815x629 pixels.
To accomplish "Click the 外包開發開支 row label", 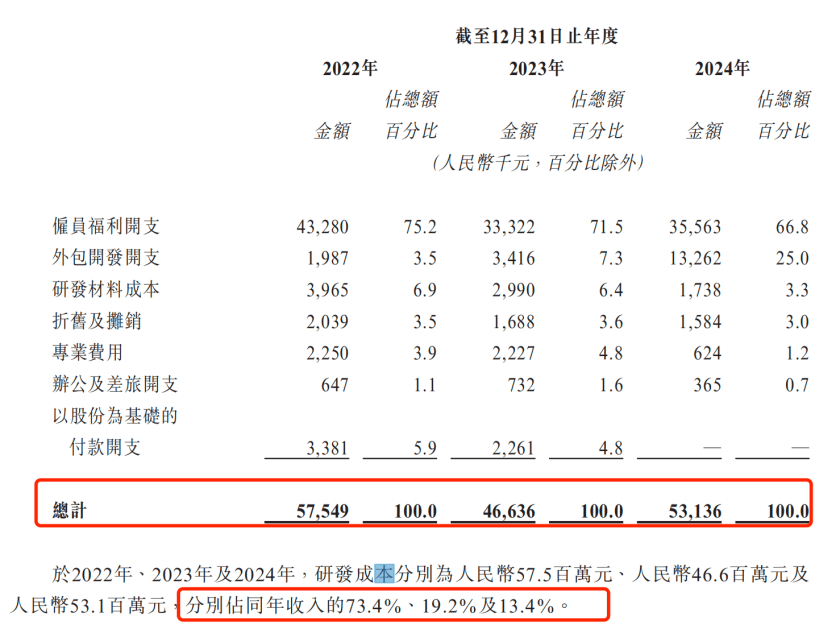I will [x=106, y=258].
